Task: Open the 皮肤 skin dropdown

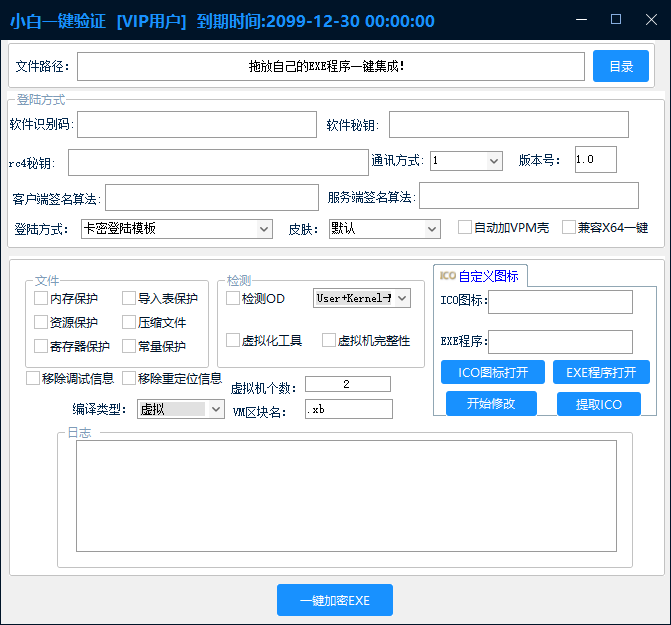Action: 385,229
